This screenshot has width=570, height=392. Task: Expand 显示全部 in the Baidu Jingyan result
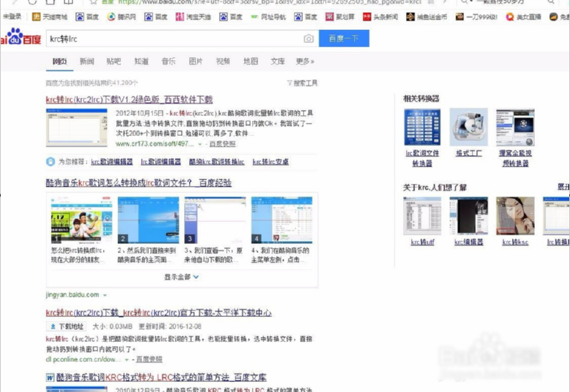pos(181,277)
